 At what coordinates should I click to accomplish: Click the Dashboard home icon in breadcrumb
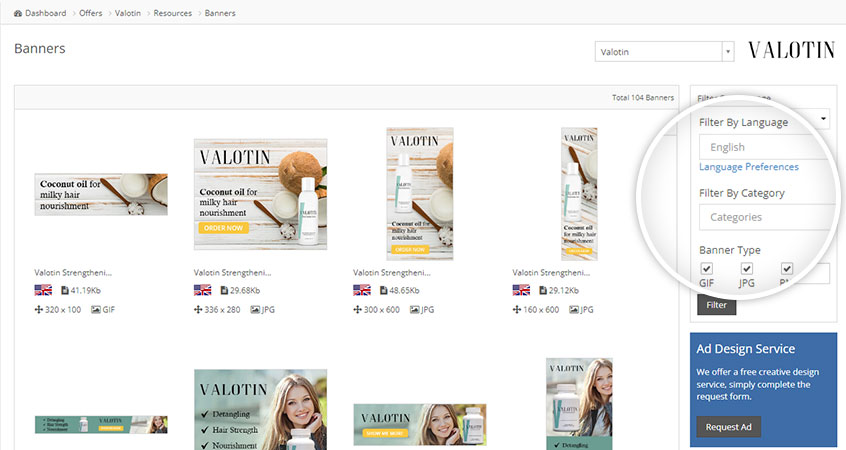pos(19,13)
